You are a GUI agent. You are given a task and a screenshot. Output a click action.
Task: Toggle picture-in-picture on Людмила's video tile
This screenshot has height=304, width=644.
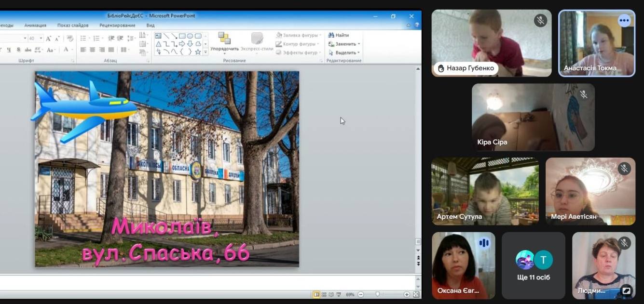(626, 291)
